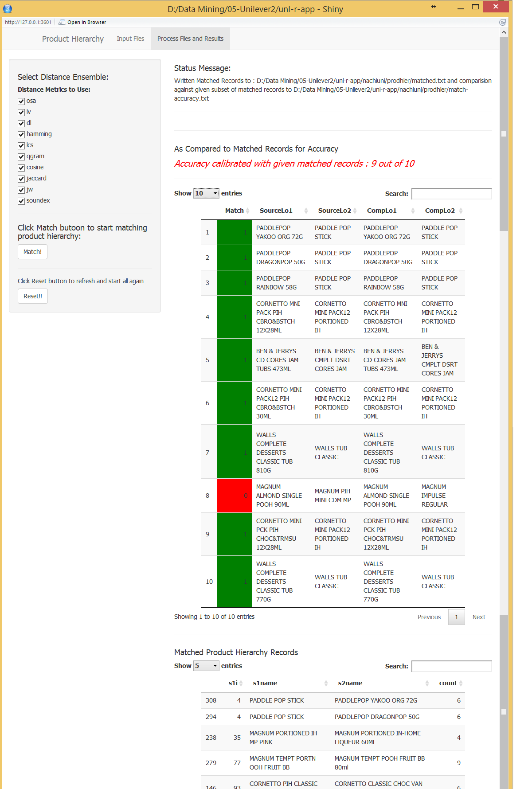The width and height of the screenshot is (532, 789).
Task: Click the scrollbar up arrow
Action: pyautogui.click(x=504, y=32)
